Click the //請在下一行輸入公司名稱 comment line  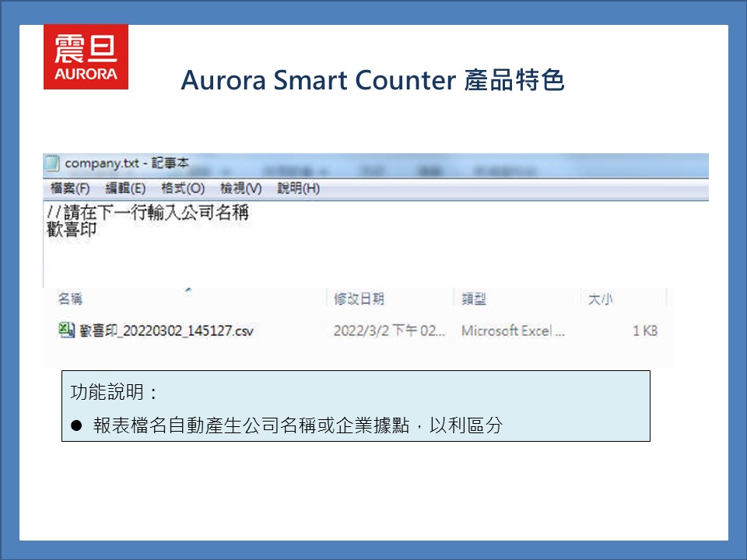point(148,213)
